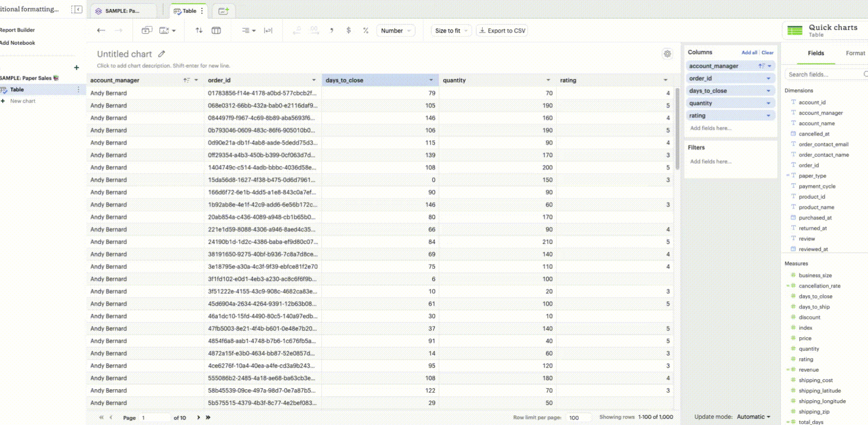Click Export to CSV

(502, 30)
